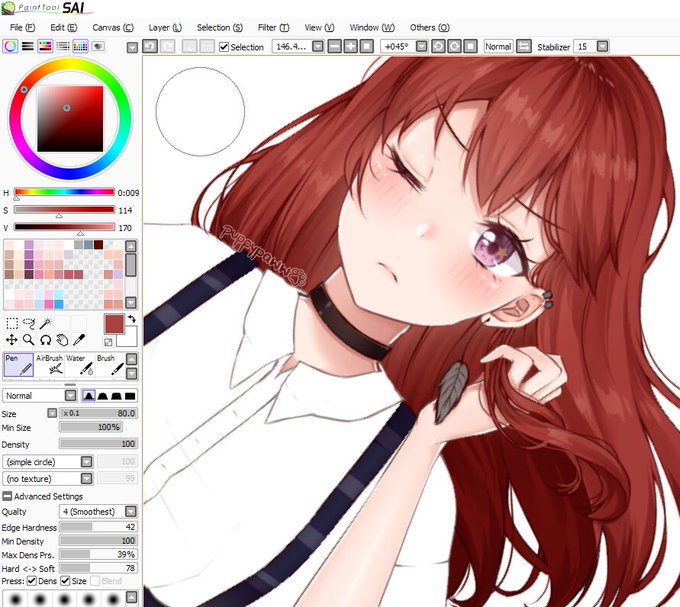Toggle the Selection checkbox

click(x=224, y=47)
